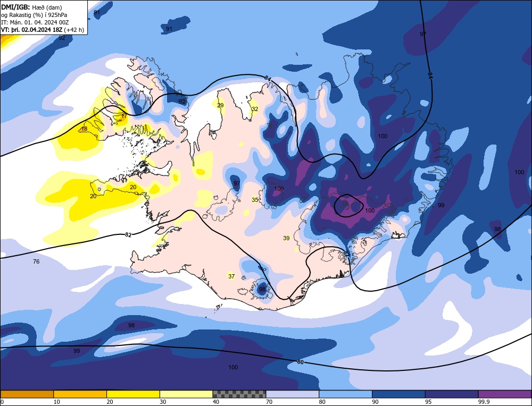Click the dark blue 90–95 legend swatch
Image resolution: width=532 pixels, height=406 pixels.
(398, 394)
